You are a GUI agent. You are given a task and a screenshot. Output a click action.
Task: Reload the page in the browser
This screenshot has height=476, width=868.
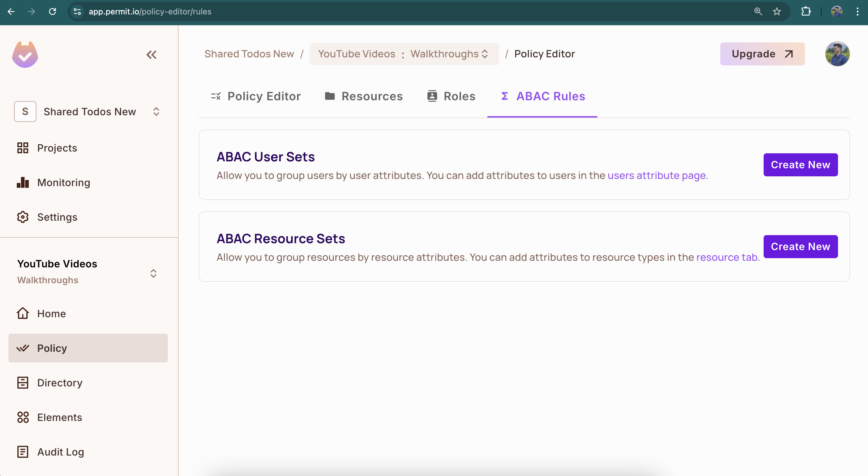(x=52, y=12)
